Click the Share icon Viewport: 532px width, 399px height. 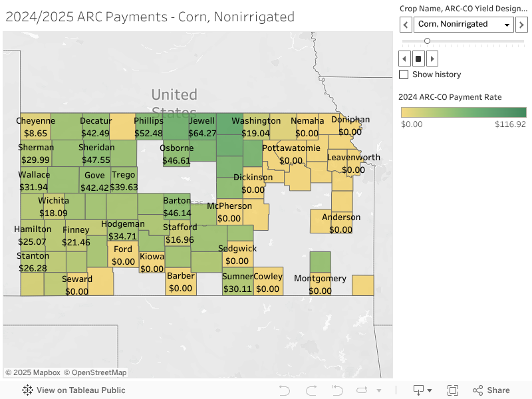coord(477,390)
